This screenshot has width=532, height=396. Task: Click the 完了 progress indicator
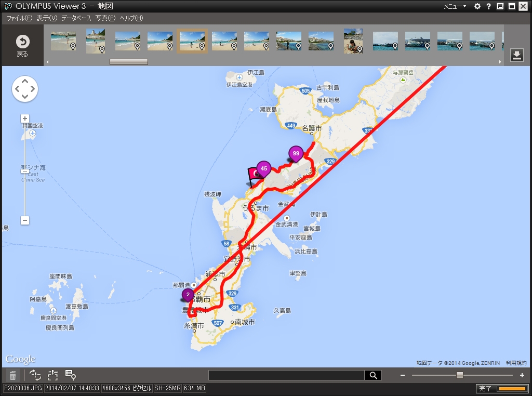(x=502, y=388)
